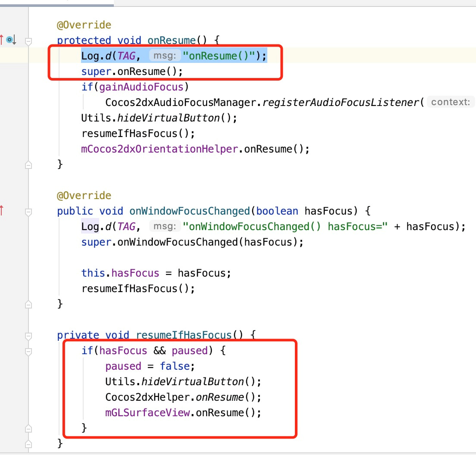Click the msg: parameter hint in the onResume log line
Image resolution: width=476 pixels, height=455 pixels.
coord(165,56)
